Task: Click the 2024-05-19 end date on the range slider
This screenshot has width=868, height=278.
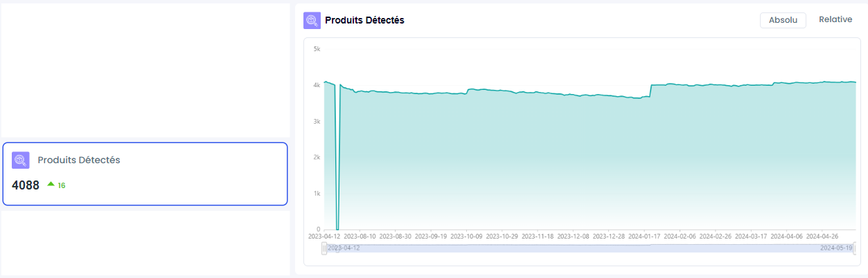Action: coord(835,248)
